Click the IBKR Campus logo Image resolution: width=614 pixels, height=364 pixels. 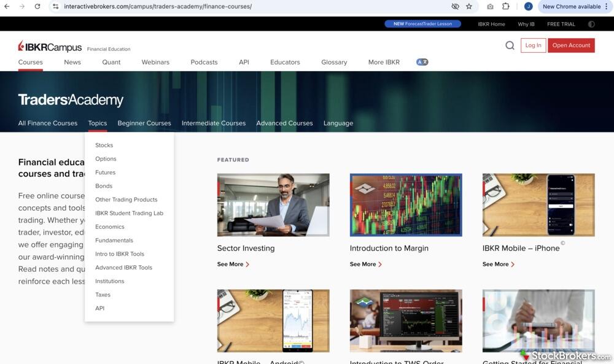click(50, 47)
